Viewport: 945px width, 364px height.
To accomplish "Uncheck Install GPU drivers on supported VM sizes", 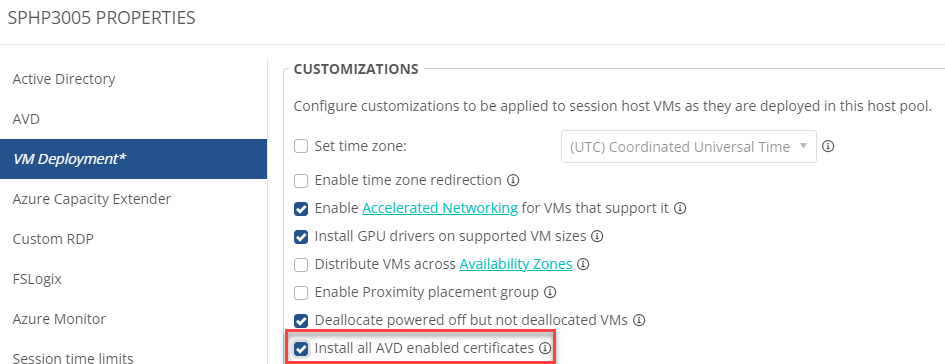I will (x=301, y=236).
